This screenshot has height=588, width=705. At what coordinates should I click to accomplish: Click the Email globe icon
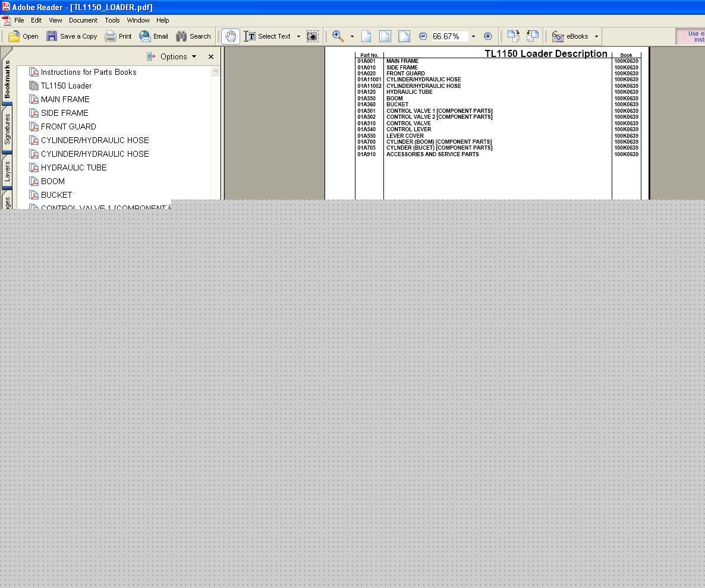pyautogui.click(x=145, y=36)
